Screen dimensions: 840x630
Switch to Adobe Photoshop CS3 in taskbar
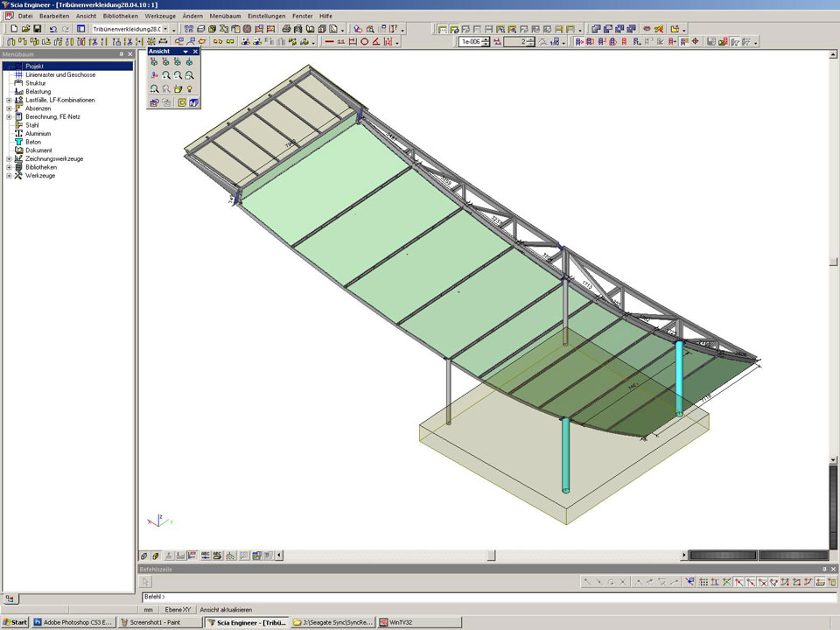pyautogui.click(x=73, y=622)
